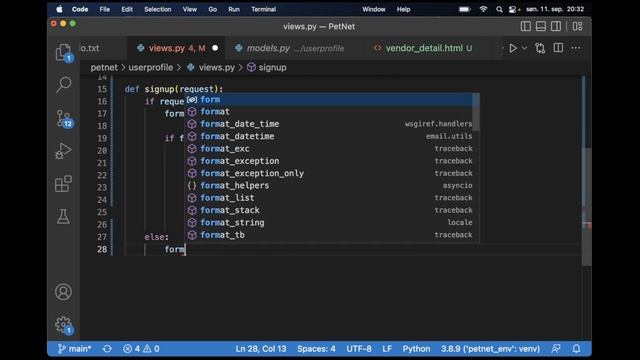Open changes compare icon in editor toolbar

[540, 48]
